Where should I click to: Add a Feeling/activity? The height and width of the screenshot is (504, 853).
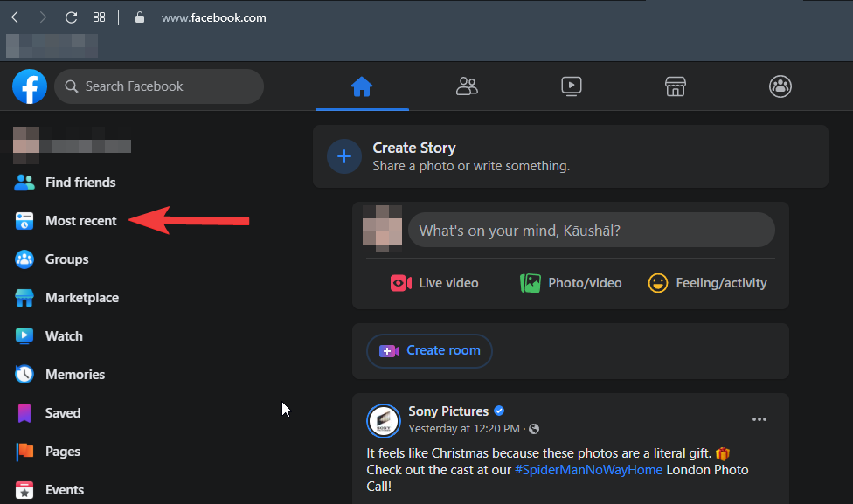tap(707, 283)
